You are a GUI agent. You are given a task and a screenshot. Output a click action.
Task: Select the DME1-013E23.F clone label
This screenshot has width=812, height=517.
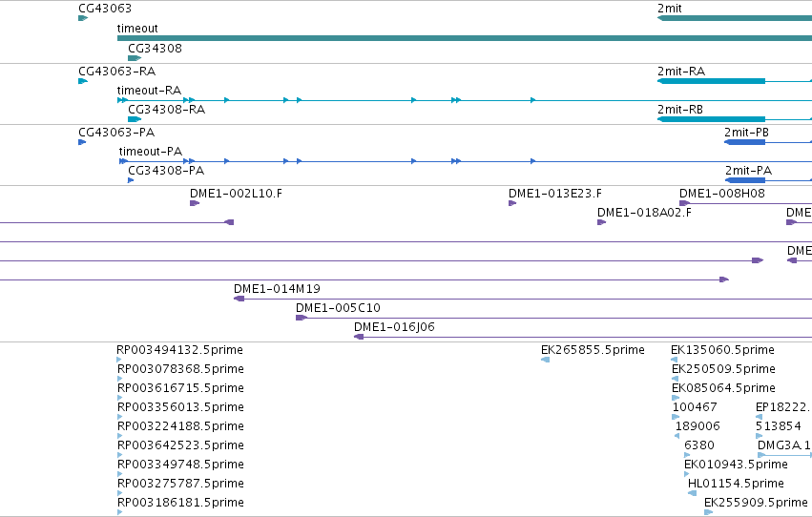[x=555, y=194]
